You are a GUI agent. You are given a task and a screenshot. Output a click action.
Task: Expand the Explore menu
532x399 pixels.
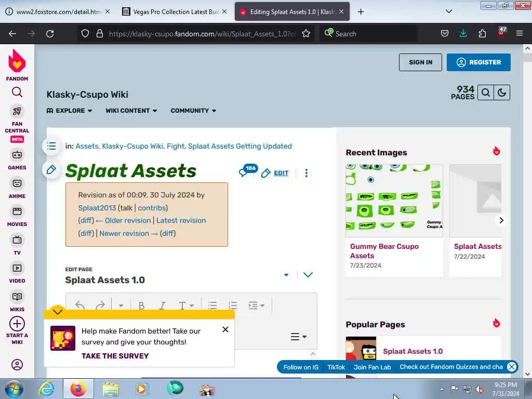[69, 111]
